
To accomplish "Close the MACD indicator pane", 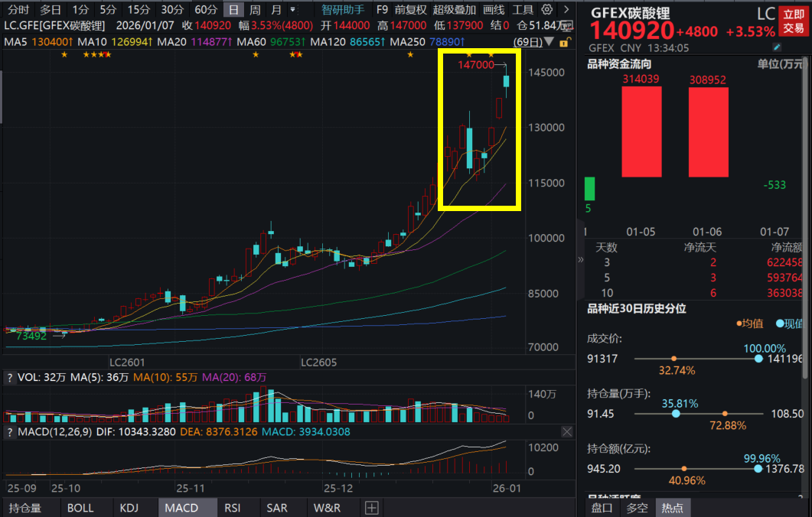I will [566, 432].
